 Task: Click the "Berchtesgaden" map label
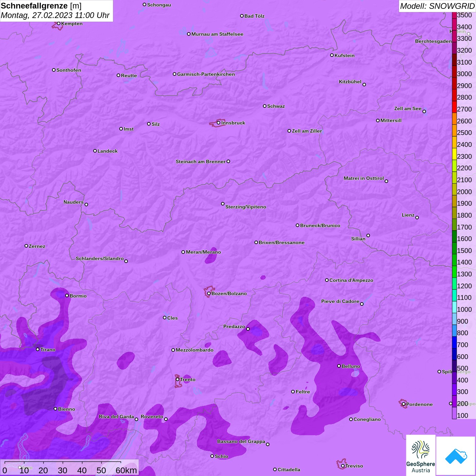tap(434, 41)
